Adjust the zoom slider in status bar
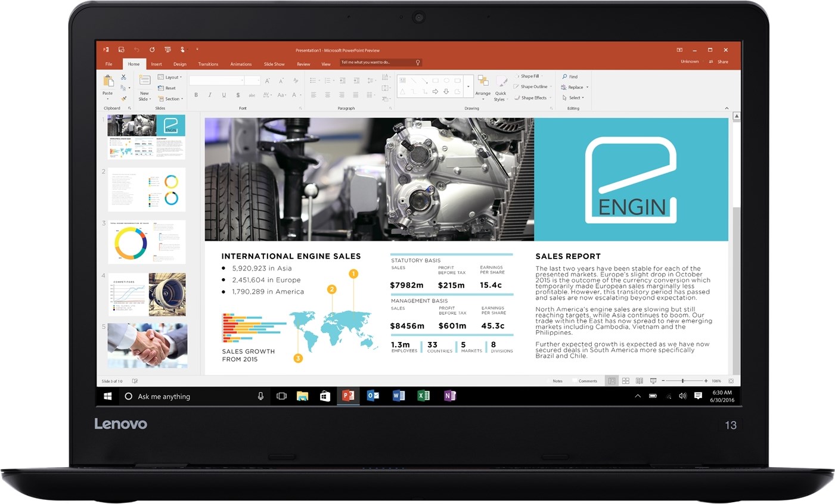The image size is (835, 504). tap(683, 381)
